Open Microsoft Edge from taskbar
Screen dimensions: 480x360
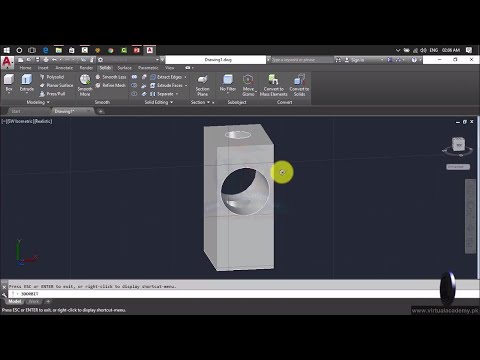tap(46, 50)
